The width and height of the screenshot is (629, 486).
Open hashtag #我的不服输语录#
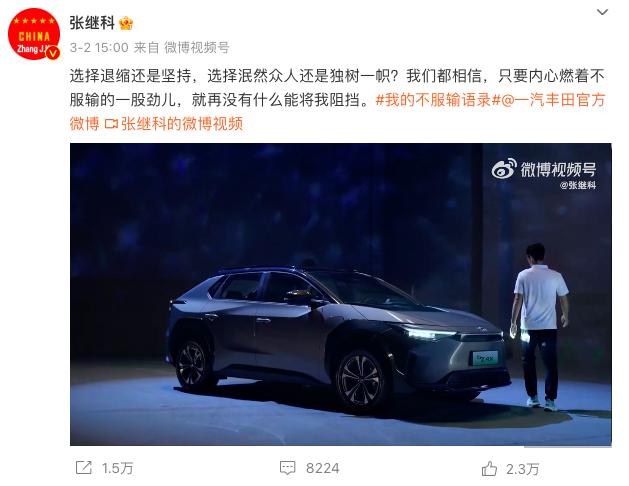point(438,100)
